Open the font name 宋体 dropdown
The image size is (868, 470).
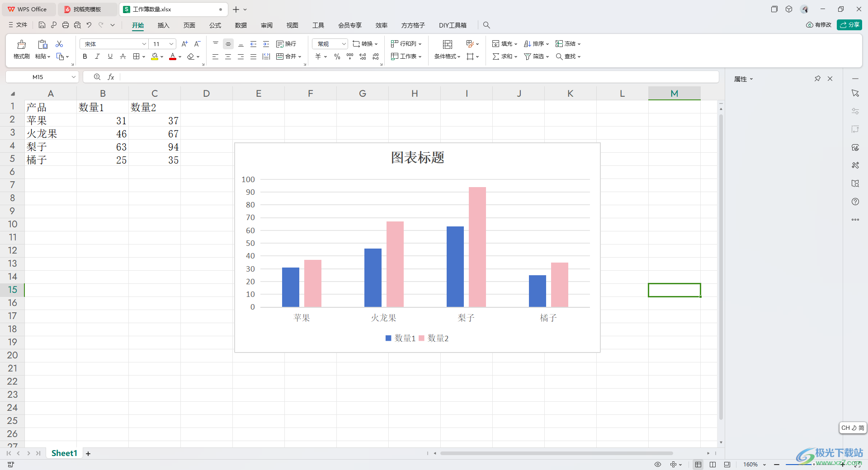[x=144, y=44]
